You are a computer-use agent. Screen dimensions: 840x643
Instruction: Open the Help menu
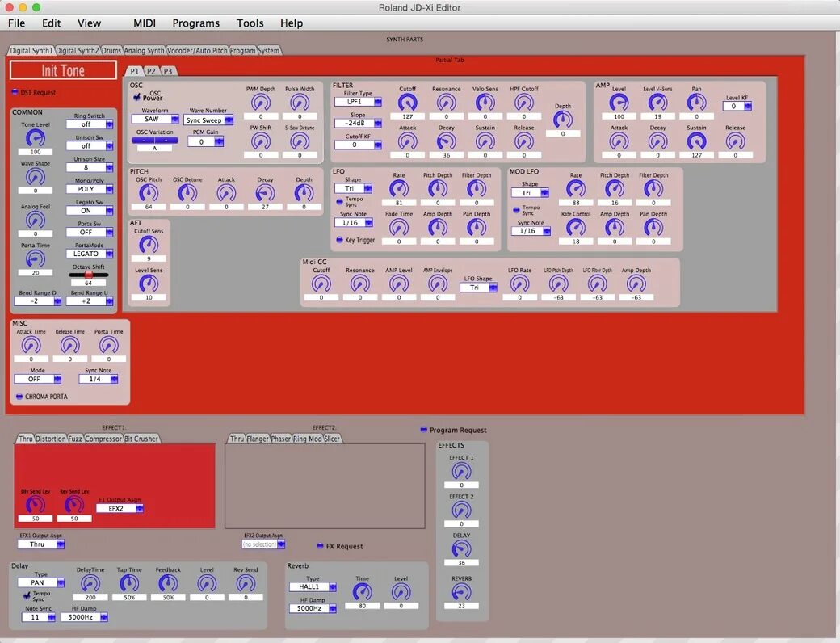(292, 23)
